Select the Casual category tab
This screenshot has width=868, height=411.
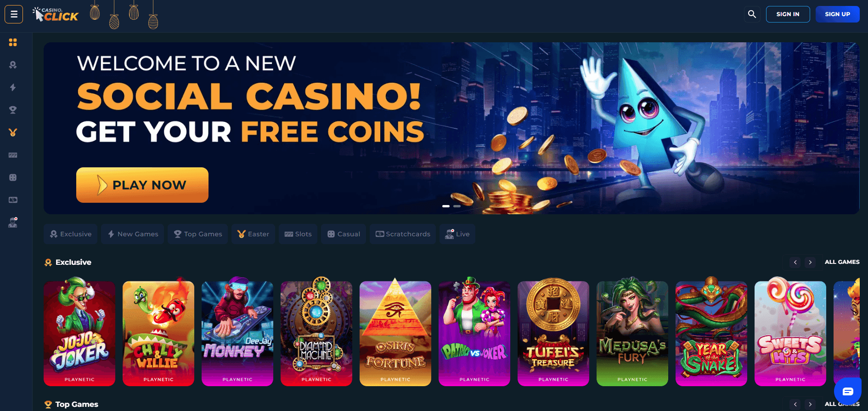coord(344,234)
